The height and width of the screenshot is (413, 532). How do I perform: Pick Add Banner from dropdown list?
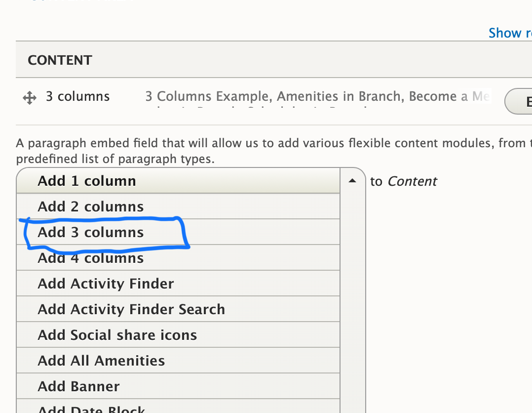click(x=178, y=386)
